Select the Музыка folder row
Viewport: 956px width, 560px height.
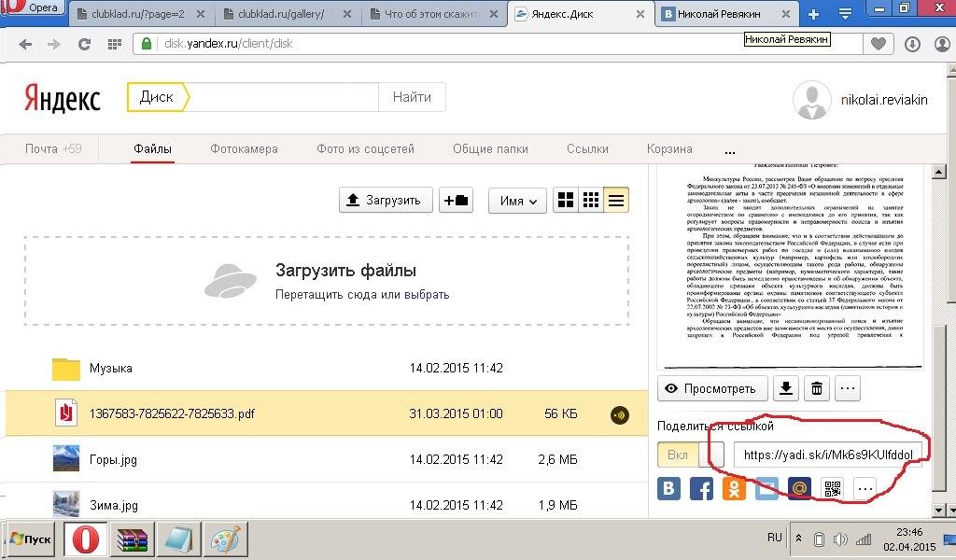326,368
